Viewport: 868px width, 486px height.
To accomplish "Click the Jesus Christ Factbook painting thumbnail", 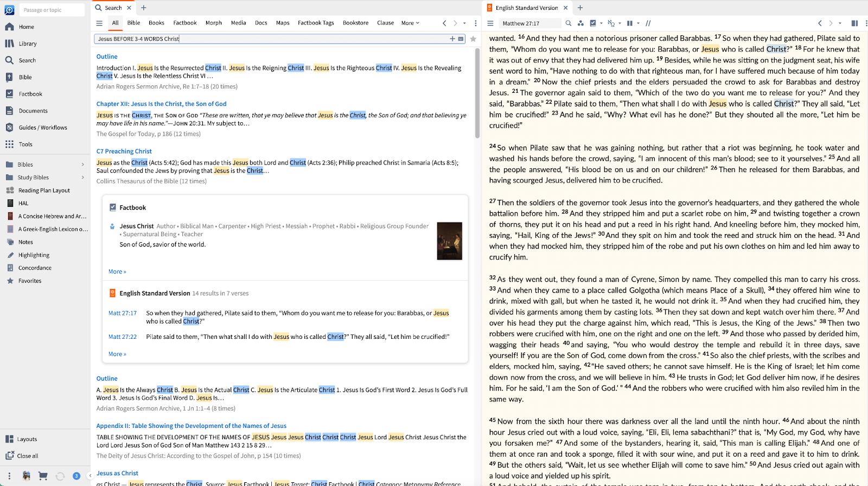I will tap(450, 241).
